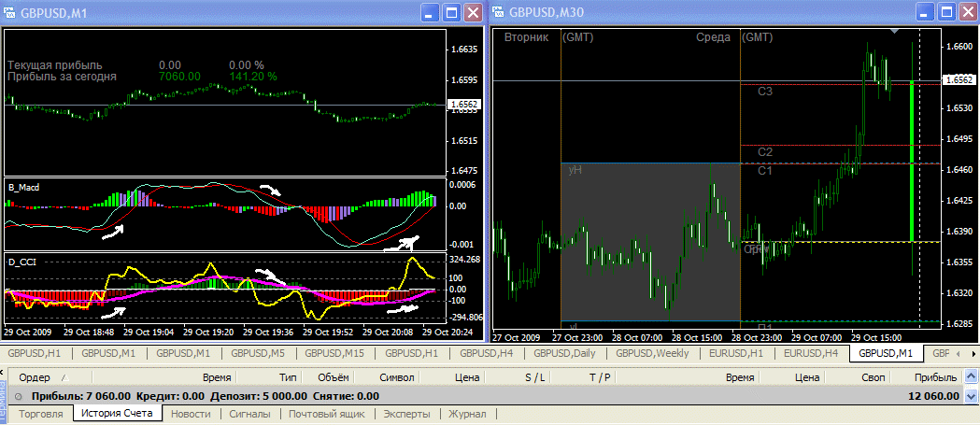The image size is (980, 425).
Task: Select the История Счета terminal tab
Action: click(118, 413)
